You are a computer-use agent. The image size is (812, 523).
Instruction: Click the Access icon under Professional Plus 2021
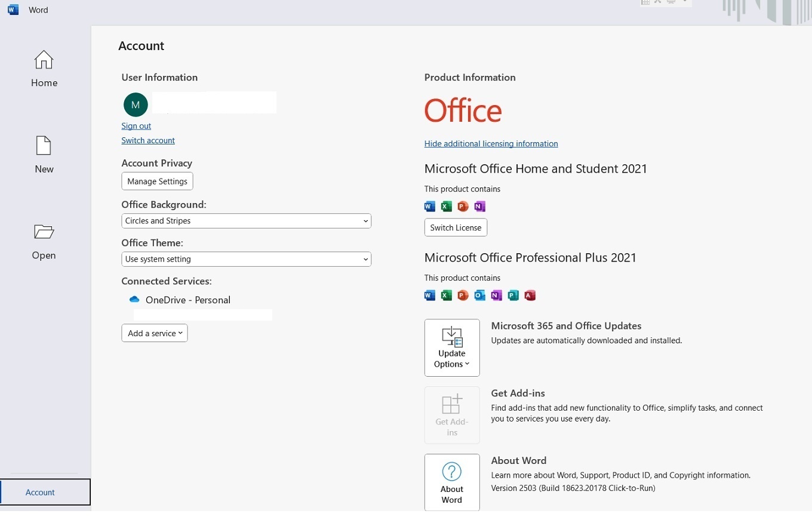coord(530,295)
